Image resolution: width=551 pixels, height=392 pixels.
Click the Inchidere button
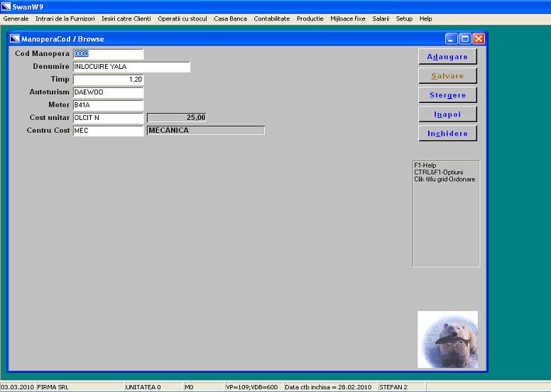click(x=447, y=134)
